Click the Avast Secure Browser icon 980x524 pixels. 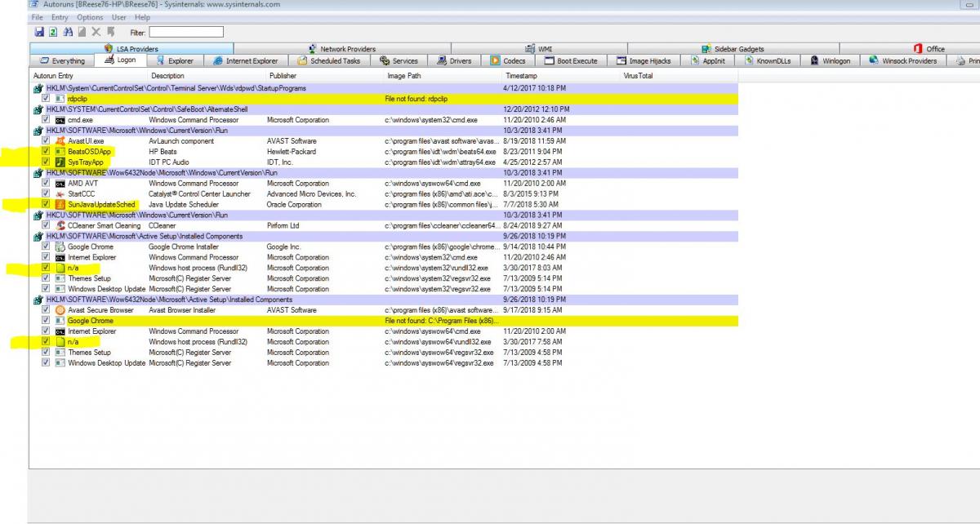(x=60, y=310)
